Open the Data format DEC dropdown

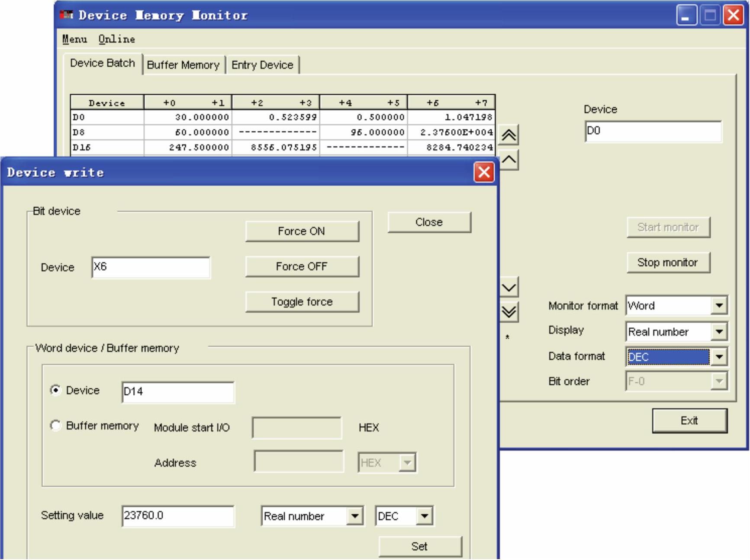click(x=719, y=357)
